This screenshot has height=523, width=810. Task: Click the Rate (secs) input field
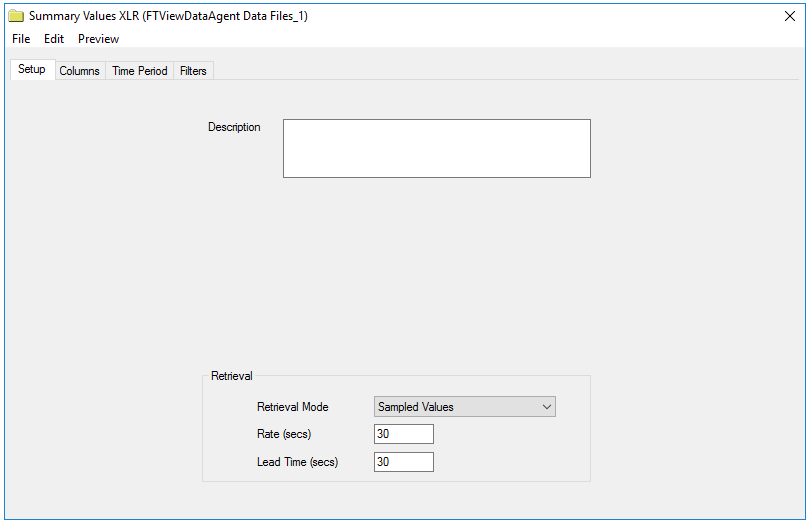pos(403,434)
